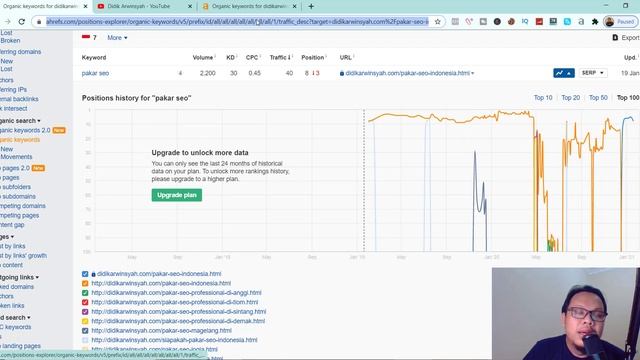This screenshot has height=360, width=640.
Task: Uncheck the red pakar-seo-professional-di-tiom checkbox
Action: (x=85, y=302)
